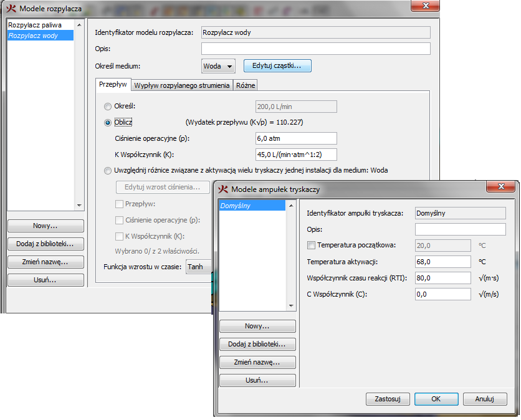
Task: Click the Opis field in Modele rozpylacza
Action: tap(316, 49)
